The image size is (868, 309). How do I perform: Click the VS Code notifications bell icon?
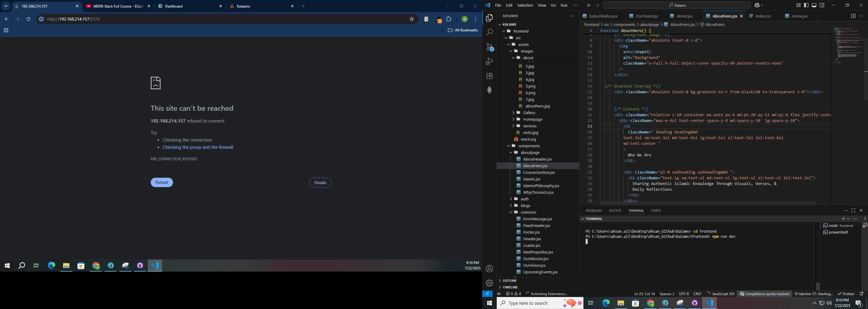(862, 294)
